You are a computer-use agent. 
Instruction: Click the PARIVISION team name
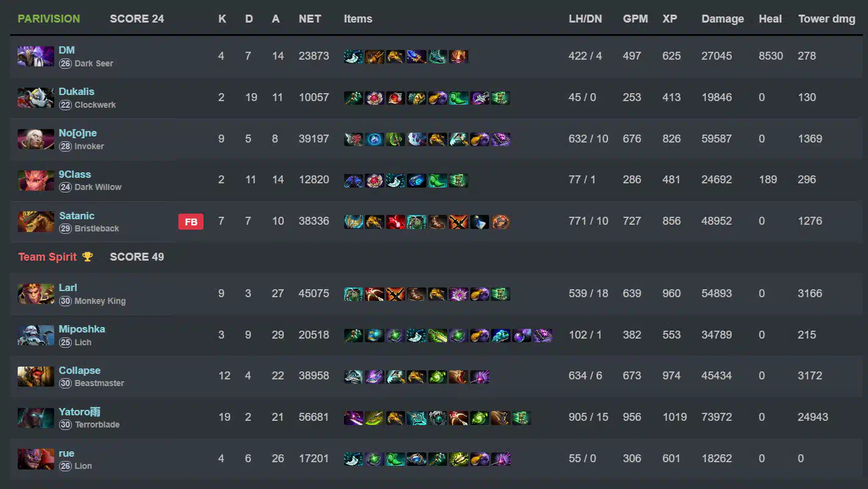point(49,19)
